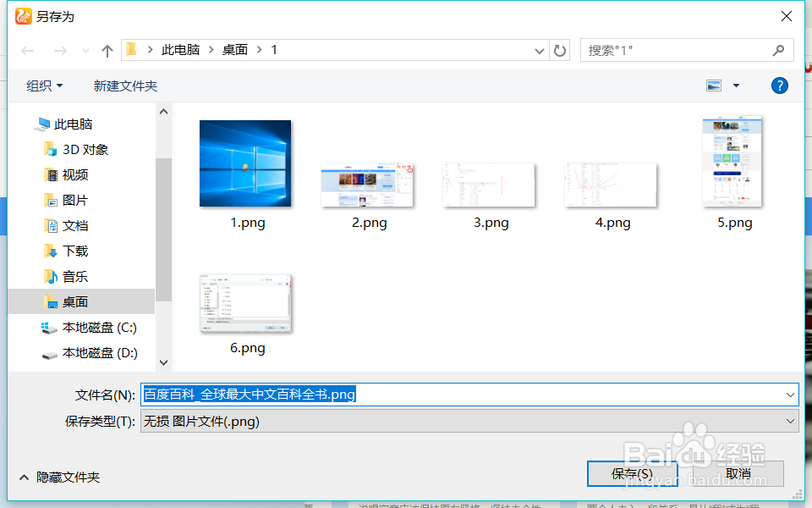Close the 另存为 dialog
The image size is (812, 508).
coord(786,17)
